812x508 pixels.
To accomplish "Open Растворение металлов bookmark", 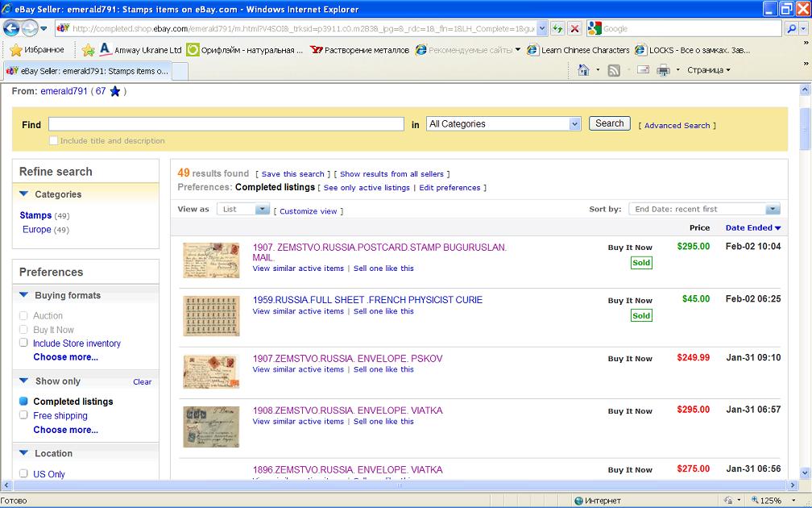I will [359, 50].
